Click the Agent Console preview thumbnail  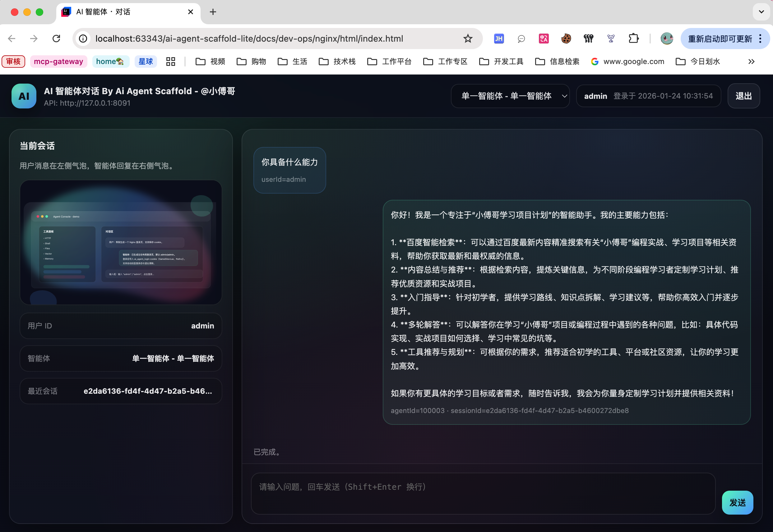click(x=121, y=242)
